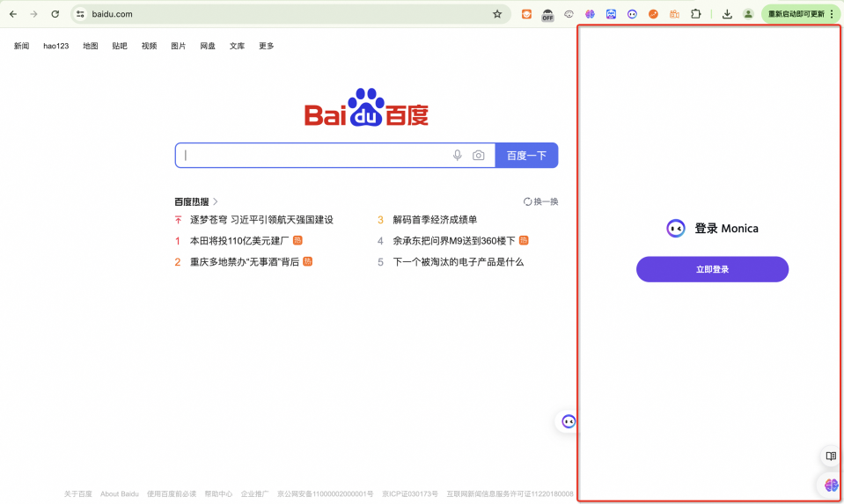This screenshot has height=504, width=844.
Task: Click the Baidu logo
Action: 367,107
